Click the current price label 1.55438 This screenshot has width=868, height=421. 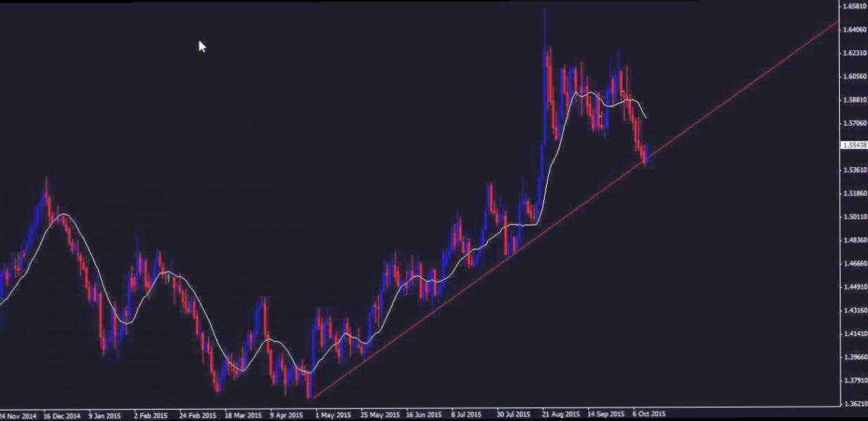pyautogui.click(x=854, y=145)
